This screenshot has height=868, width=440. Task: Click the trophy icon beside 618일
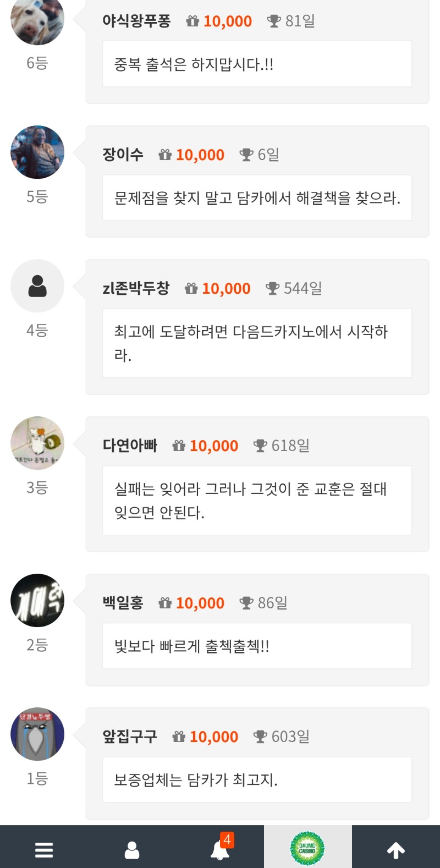pos(260,446)
